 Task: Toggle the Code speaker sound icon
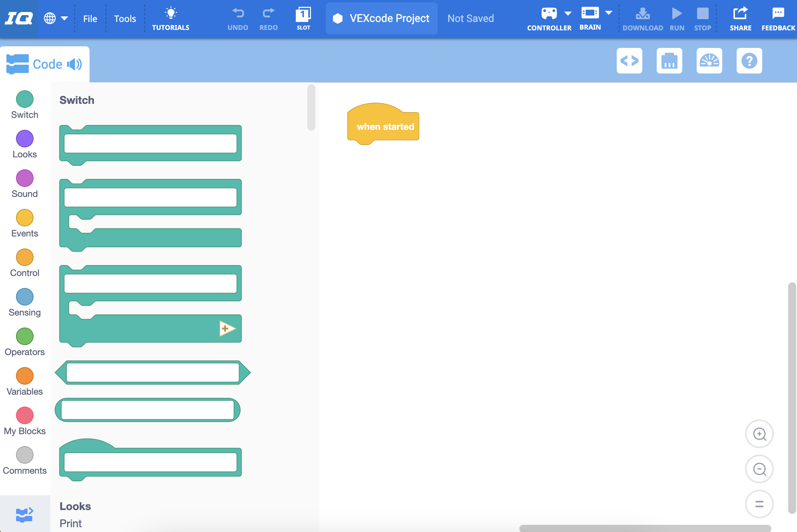(x=74, y=64)
